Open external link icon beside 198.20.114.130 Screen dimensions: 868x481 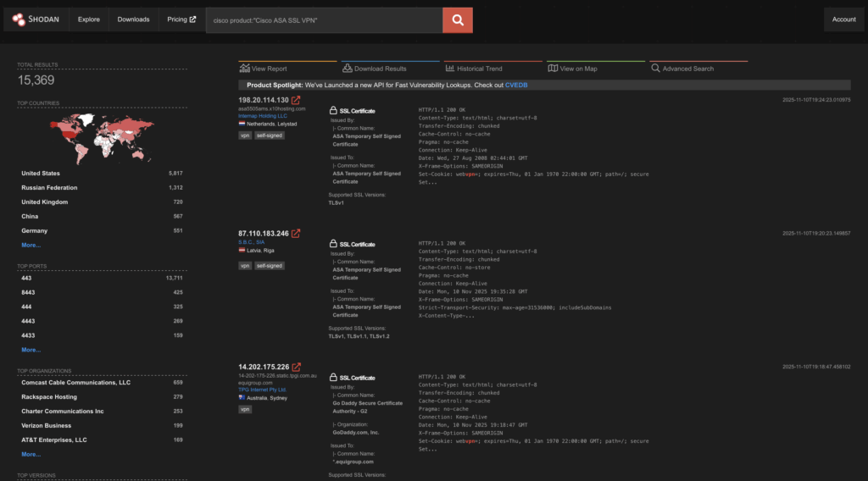(x=296, y=101)
